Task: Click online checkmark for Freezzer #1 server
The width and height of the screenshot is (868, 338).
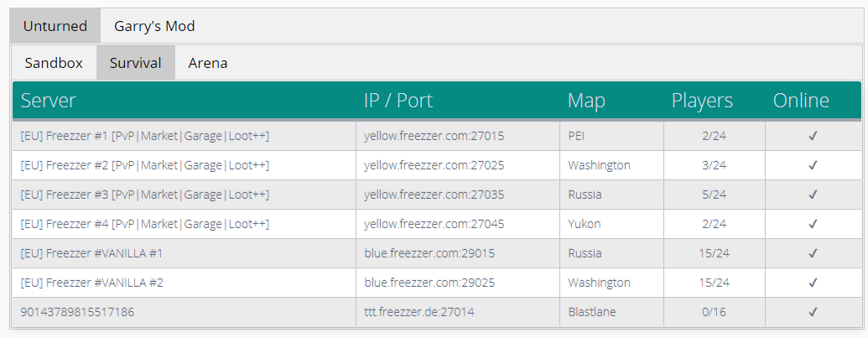Action: pos(813,136)
